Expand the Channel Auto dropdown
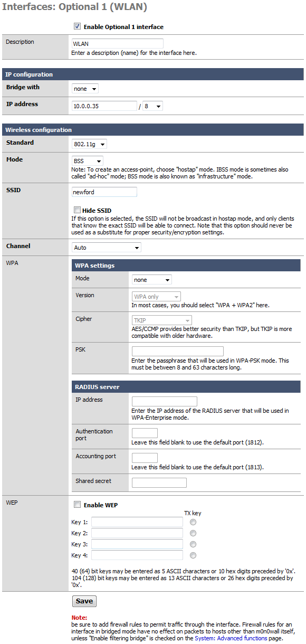This screenshot has height=644, width=306. [x=107, y=247]
